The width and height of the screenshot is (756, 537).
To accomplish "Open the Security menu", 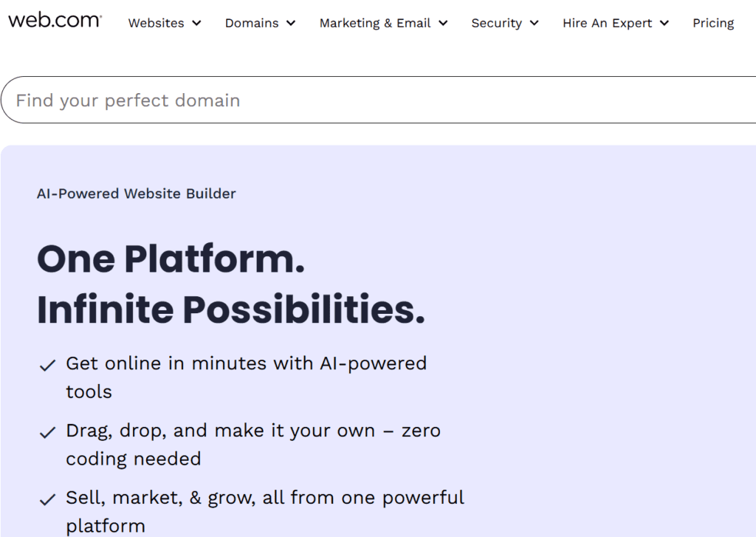I will coord(497,23).
